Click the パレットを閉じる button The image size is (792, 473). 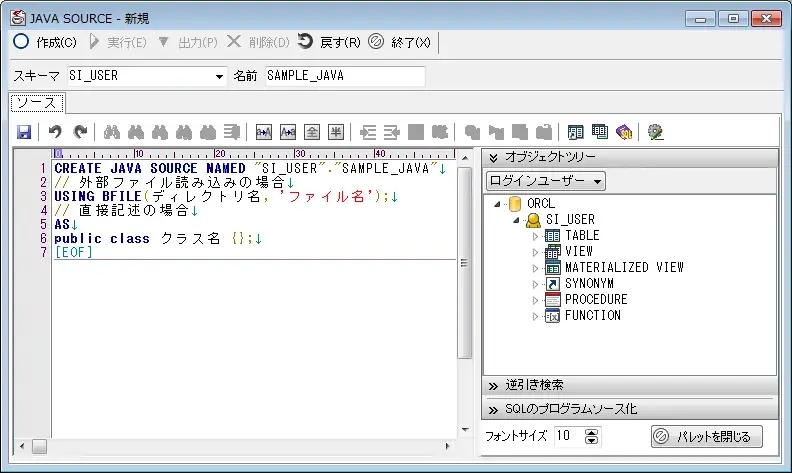[707, 436]
